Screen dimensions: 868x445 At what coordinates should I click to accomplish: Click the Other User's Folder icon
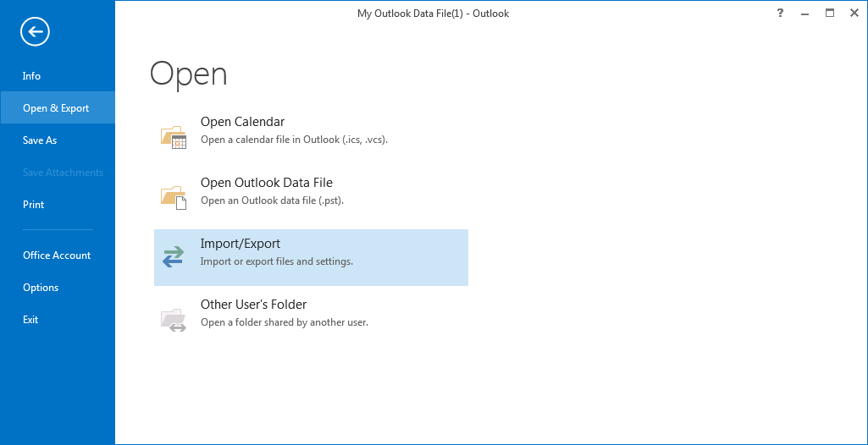[x=174, y=319]
